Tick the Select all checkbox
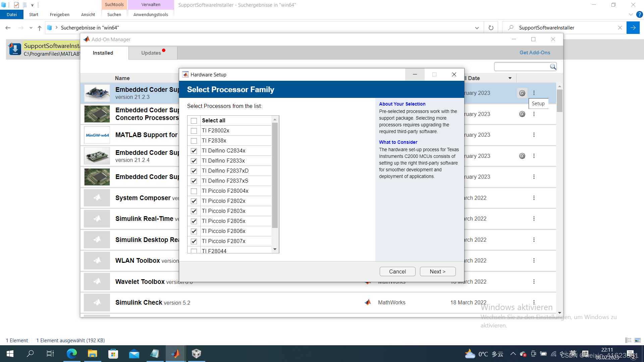644x362 pixels. 194,121
